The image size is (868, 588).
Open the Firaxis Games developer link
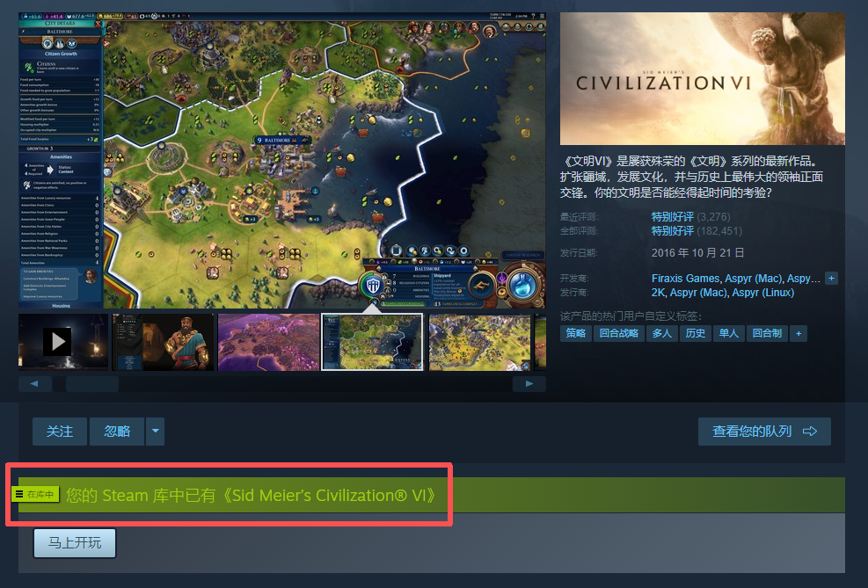tap(685, 279)
